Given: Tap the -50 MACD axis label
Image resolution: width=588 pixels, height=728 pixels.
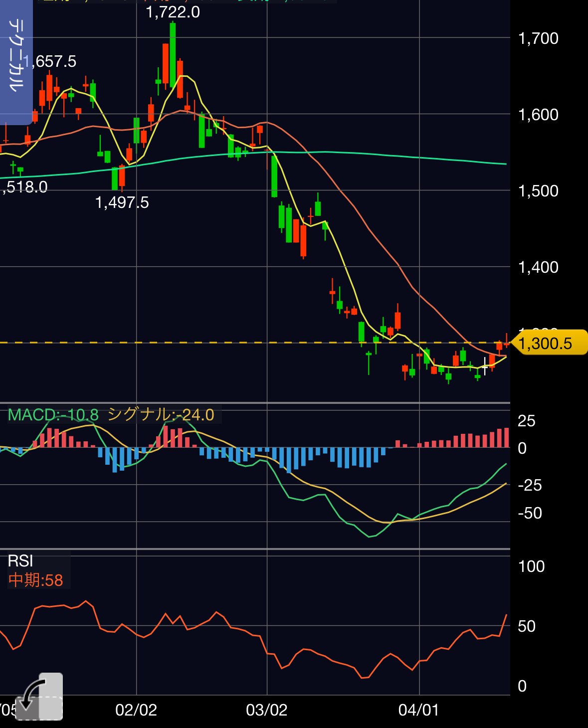Looking at the screenshot, I should (530, 513).
